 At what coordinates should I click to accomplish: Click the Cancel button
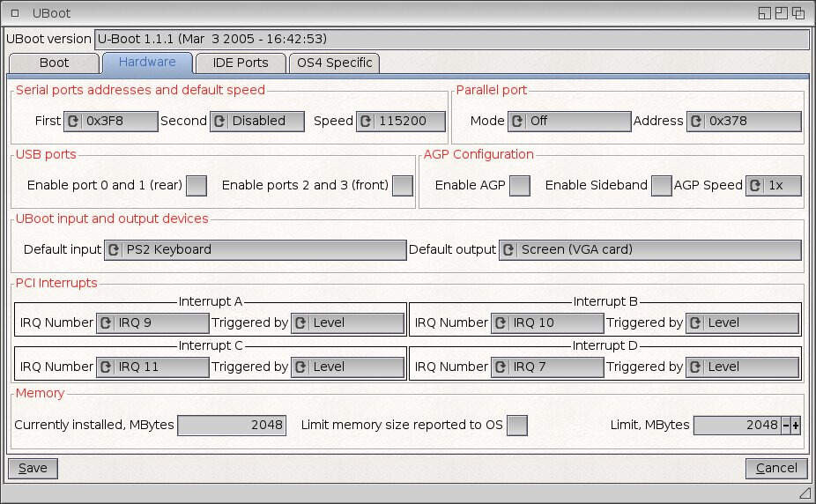pyautogui.click(x=775, y=469)
